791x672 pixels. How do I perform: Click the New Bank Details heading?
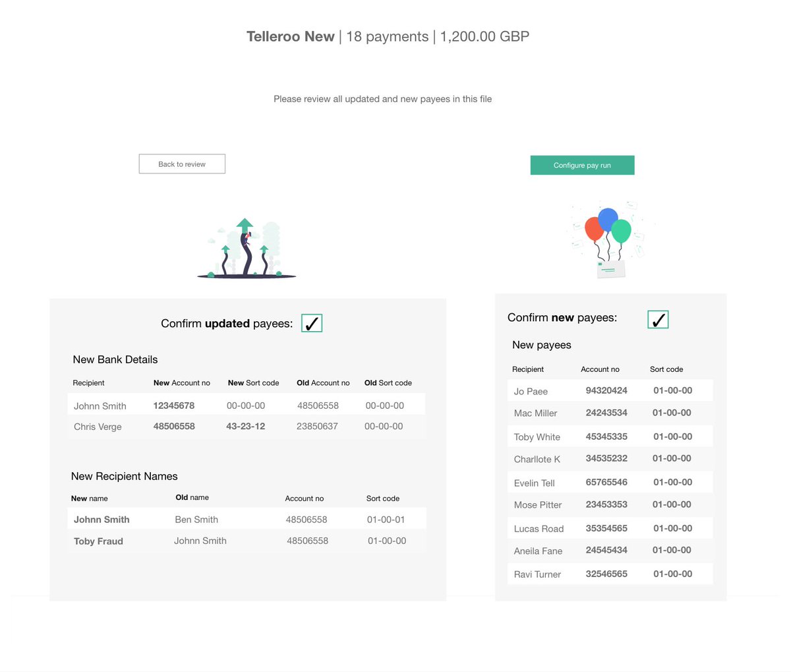[x=115, y=359]
